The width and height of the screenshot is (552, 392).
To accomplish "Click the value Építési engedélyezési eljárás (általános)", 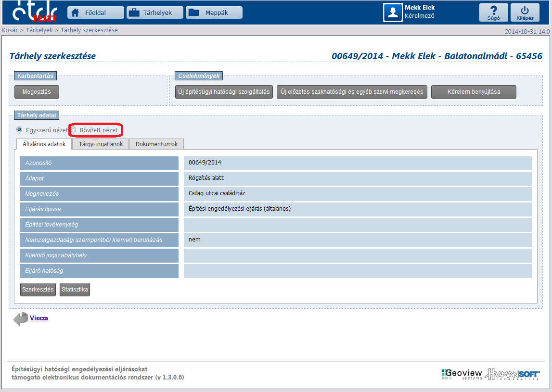I will pyautogui.click(x=240, y=209).
